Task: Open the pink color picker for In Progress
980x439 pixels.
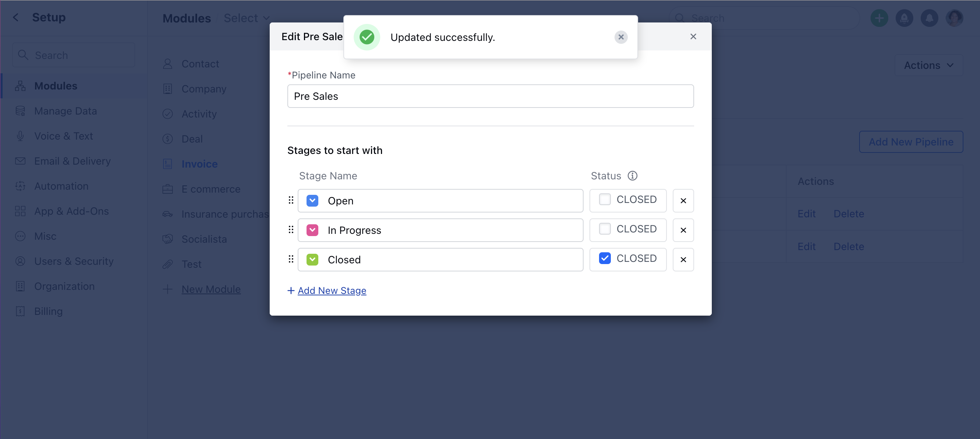Action: [312, 230]
